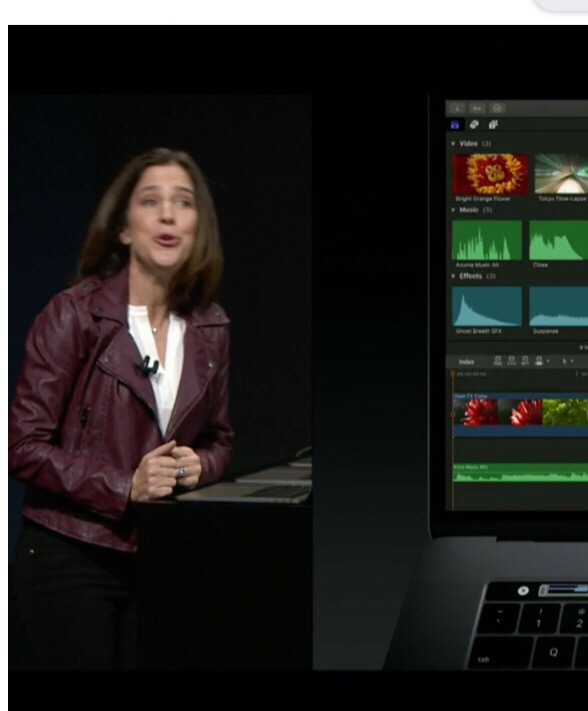The height and width of the screenshot is (711, 588).
Task: Click the Connect clip edit icon
Action: [x=498, y=361]
